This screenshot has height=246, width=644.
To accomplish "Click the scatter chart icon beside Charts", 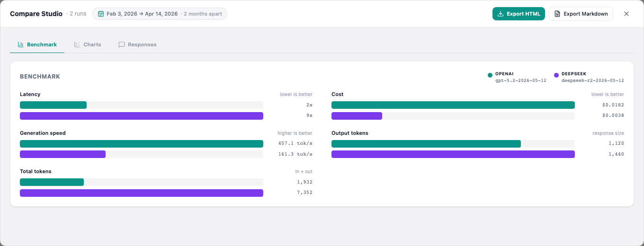I will click(x=77, y=44).
